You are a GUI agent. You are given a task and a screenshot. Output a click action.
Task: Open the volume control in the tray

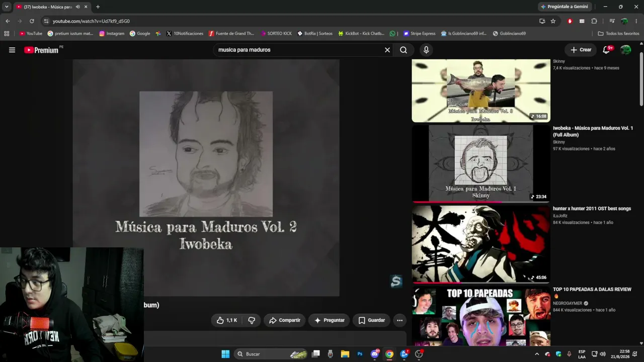[x=603, y=354]
